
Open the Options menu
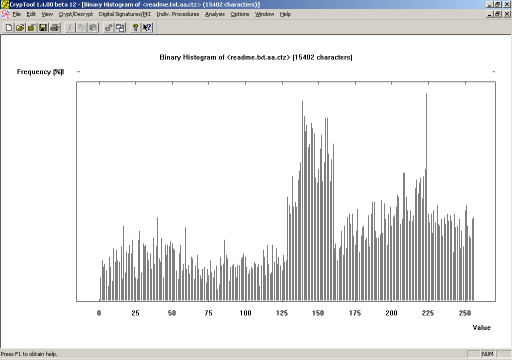240,14
